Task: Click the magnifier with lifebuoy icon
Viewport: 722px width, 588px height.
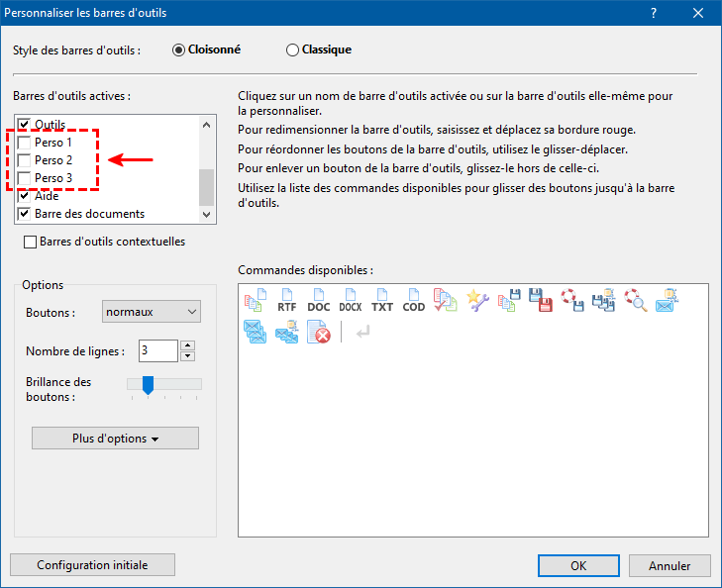Action: pyautogui.click(x=634, y=300)
